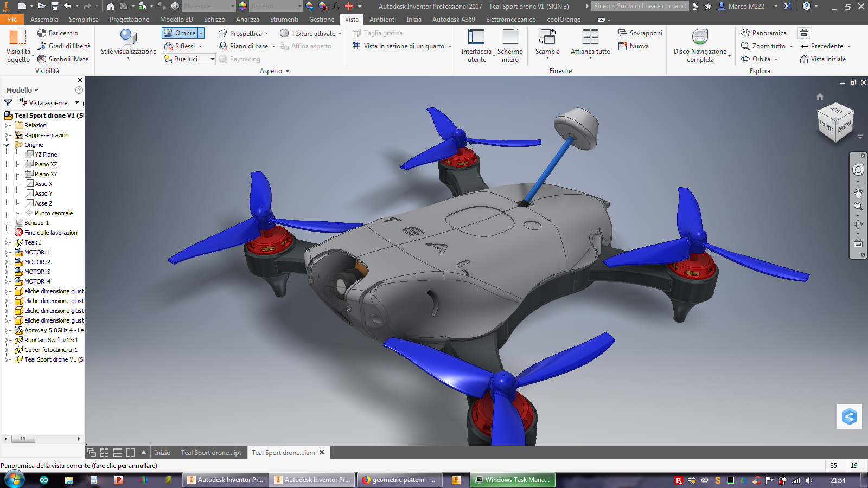Viewport: 868px width, 488px height.
Task: Click the navigation bar pan hand icon
Action: tap(858, 192)
